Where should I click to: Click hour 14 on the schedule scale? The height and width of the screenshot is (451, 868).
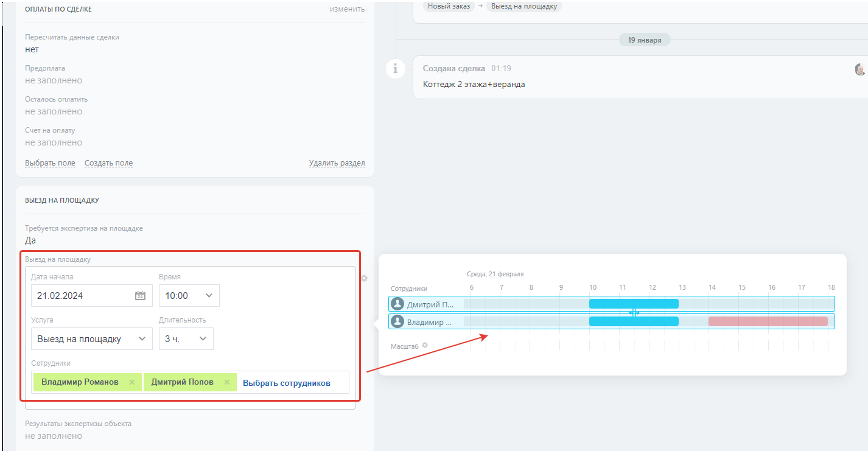click(712, 287)
